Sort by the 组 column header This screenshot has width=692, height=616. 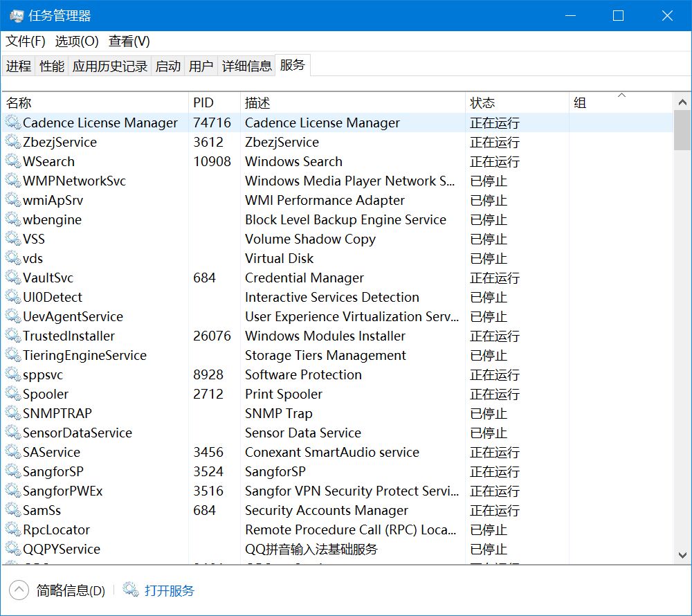[621, 103]
